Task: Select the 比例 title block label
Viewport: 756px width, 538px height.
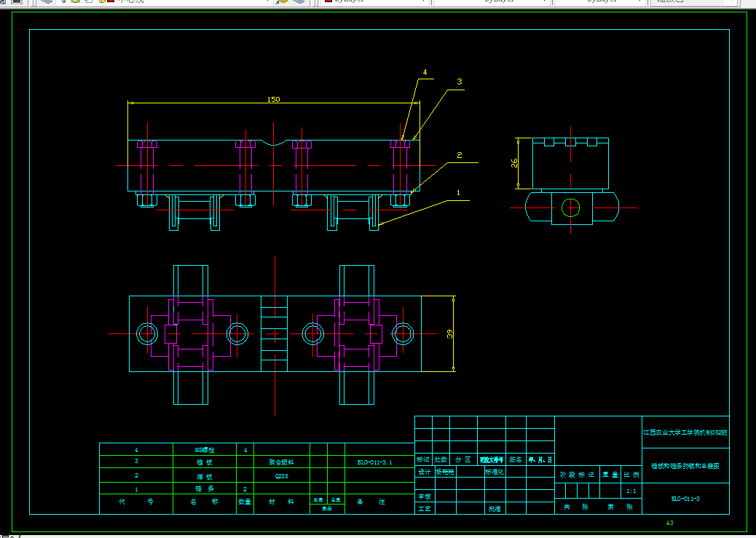Action: tap(631, 475)
